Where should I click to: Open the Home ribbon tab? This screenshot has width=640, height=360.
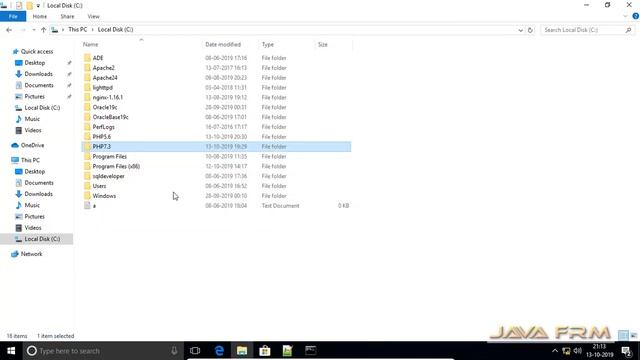pyautogui.click(x=40, y=16)
